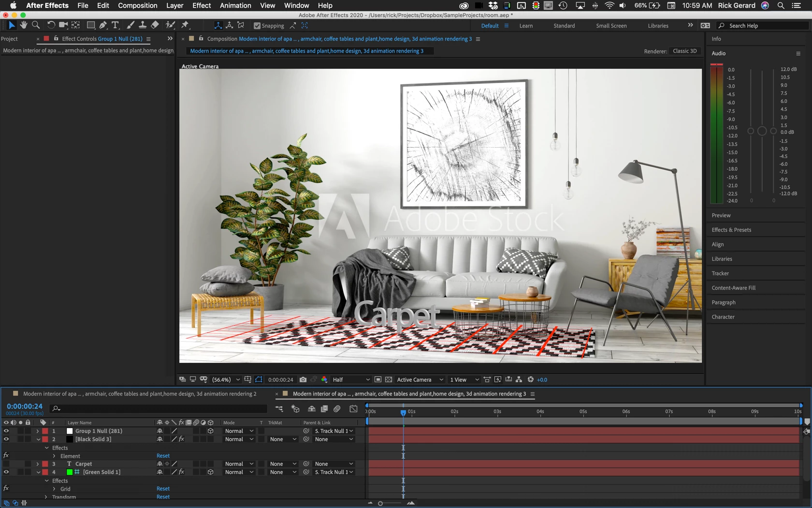This screenshot has width=812, height=508.
Task: Hide the Green Solid 1 layer
Action: (x=6, y=472)
